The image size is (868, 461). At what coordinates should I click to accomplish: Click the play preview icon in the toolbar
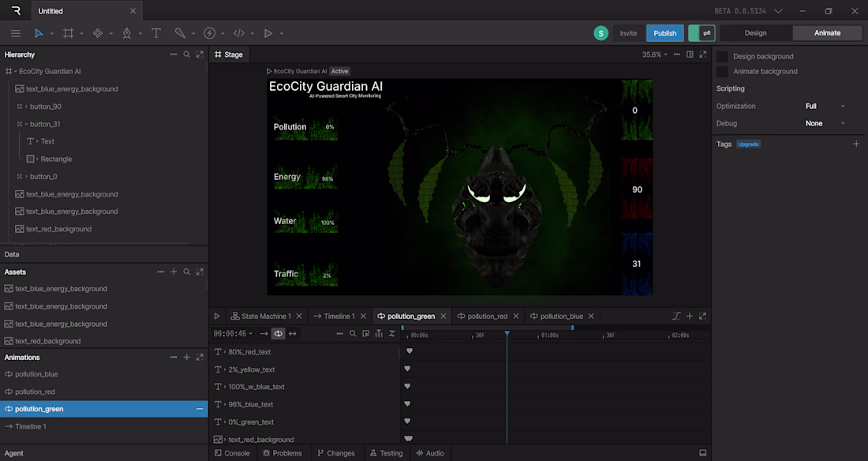pos(268,33)
